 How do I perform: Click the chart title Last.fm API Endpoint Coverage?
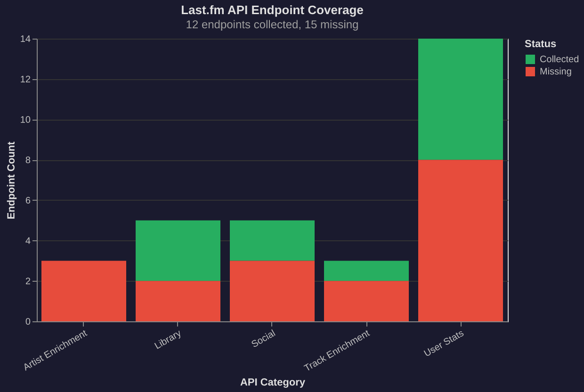[272, 10]
